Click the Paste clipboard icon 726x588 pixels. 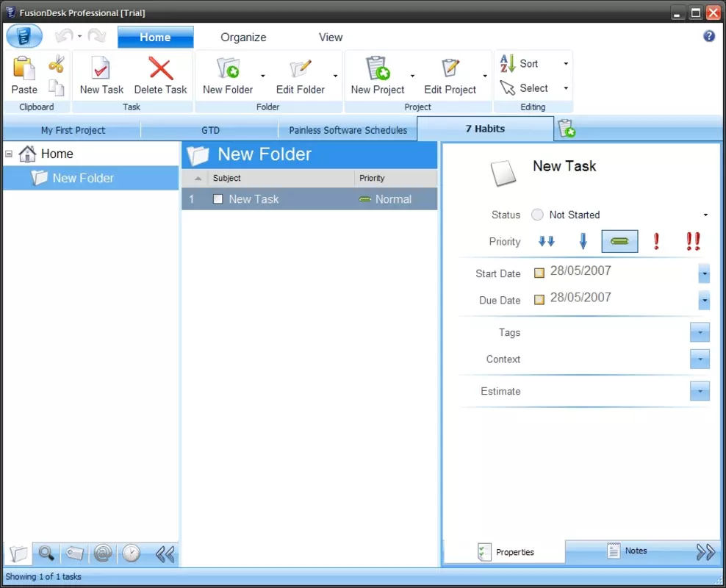(x=24, y=68)
